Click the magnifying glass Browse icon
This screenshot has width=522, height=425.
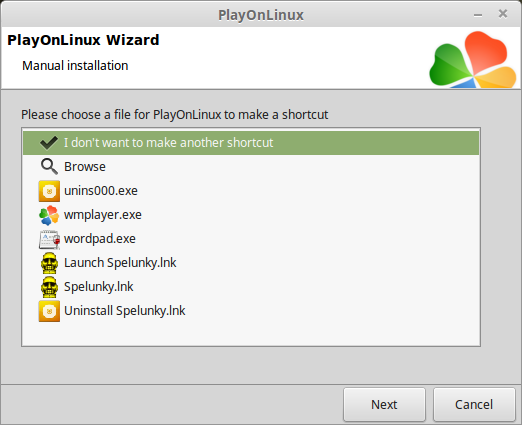click(x=49, y=166)
